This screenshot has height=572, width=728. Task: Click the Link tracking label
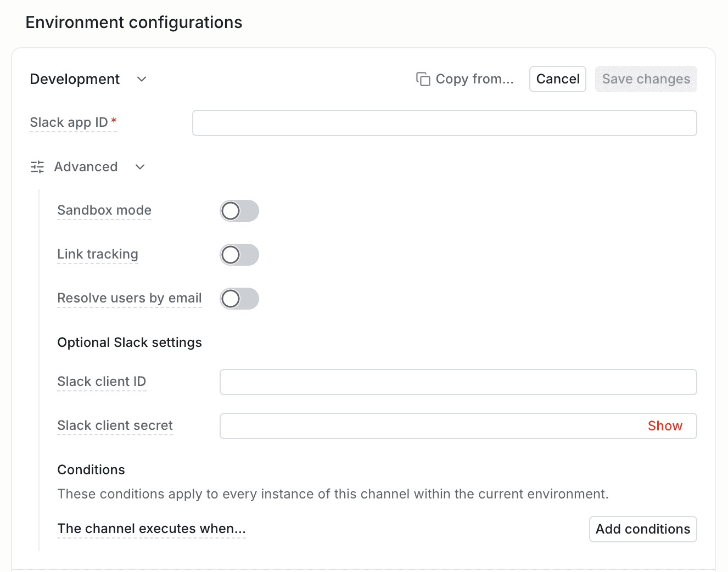(98, 254)
